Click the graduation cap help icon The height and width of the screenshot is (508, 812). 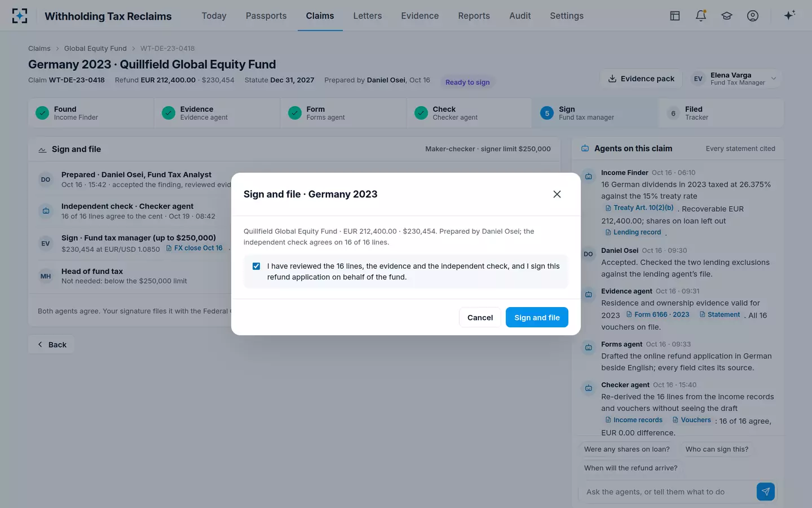tap(727, 16)
